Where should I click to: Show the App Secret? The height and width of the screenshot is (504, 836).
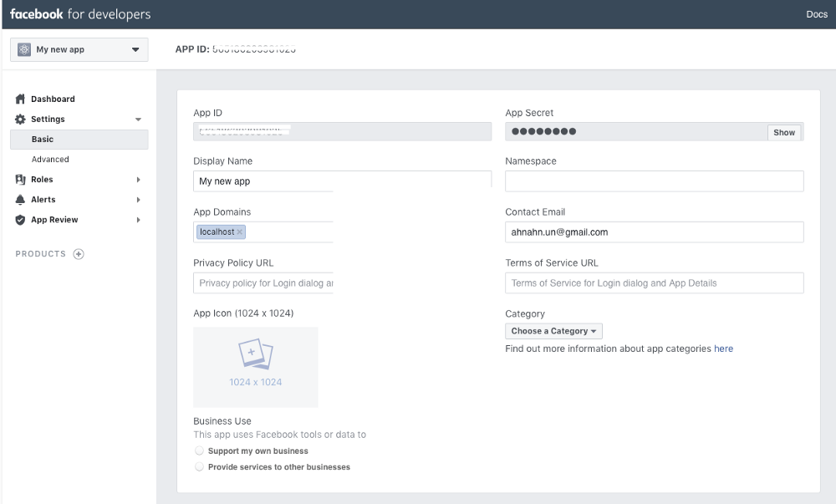[x=784, y=132]
